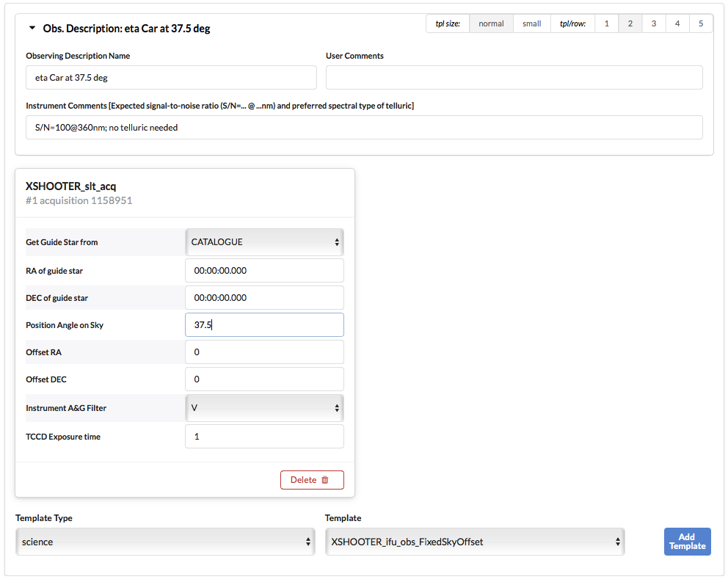Image resolution: width=728 pixels, height=582 pixels.
Task: Open the Template Type dropdown
Action: (x=165, y=542)
